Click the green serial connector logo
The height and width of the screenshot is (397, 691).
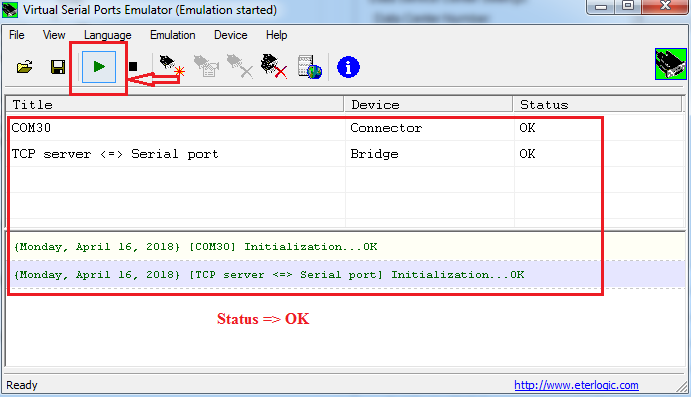pos(670,64)
